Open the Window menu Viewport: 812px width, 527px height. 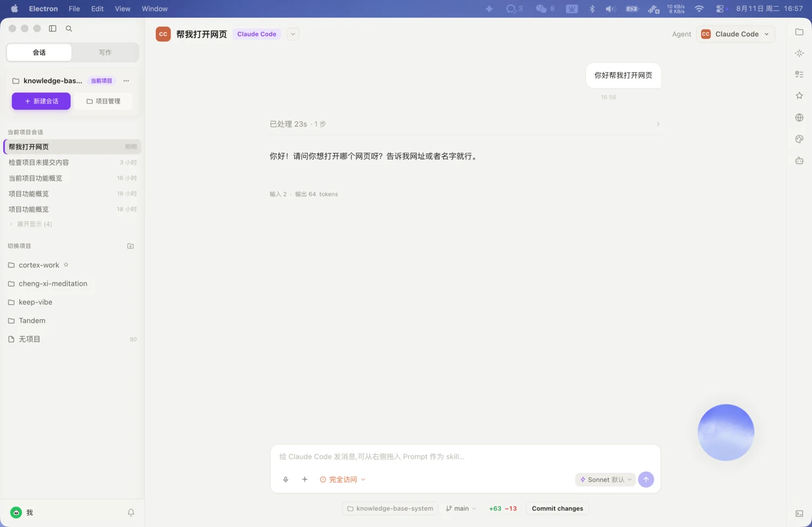[154, 9]
